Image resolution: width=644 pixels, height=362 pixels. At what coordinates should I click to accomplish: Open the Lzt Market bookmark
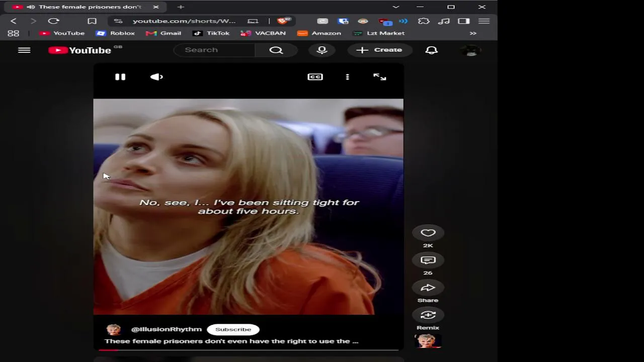point(379,33)
